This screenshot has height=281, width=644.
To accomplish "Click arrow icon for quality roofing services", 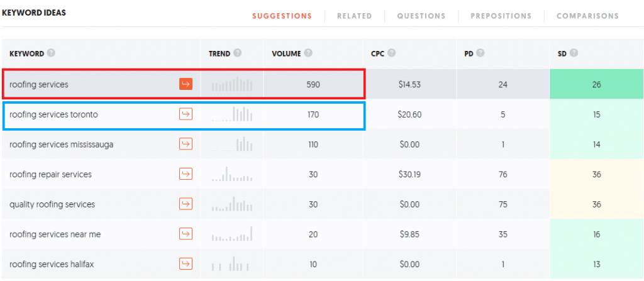I will (x=186, y=204).
